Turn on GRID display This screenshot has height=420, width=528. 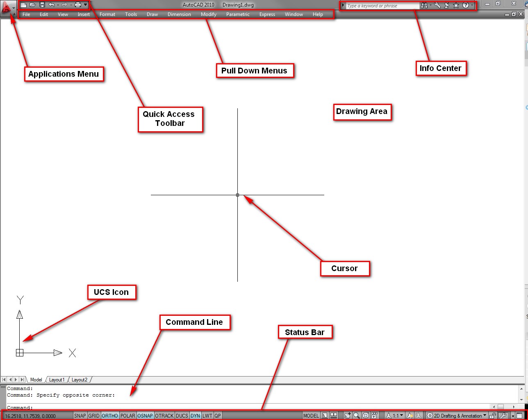94,415
